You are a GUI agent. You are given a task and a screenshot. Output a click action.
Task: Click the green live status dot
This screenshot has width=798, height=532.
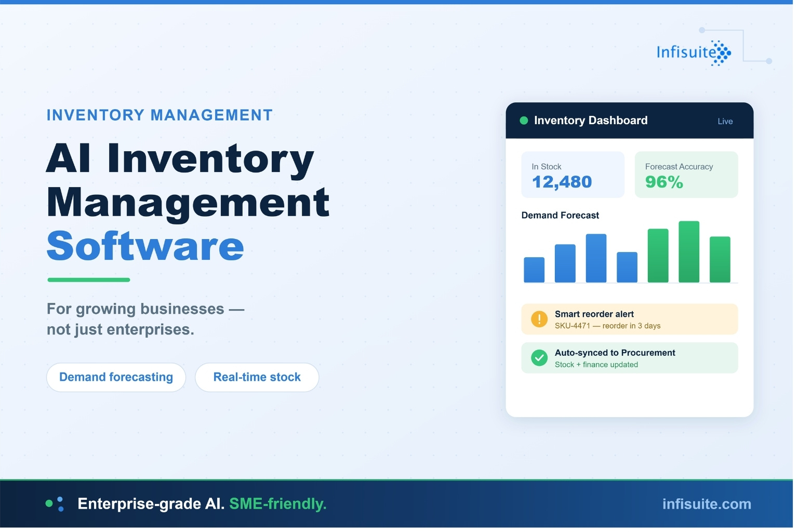tap(524, 121)
